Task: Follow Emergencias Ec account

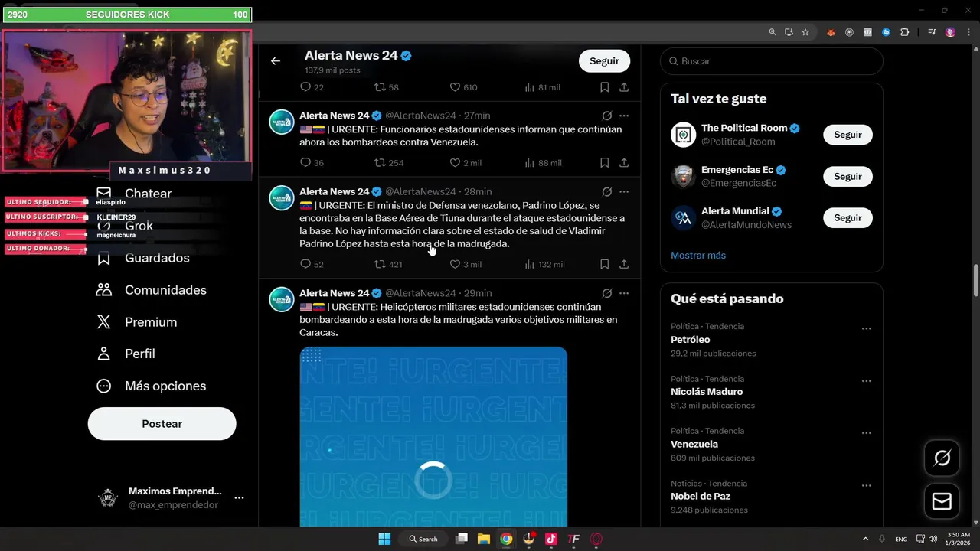Action: click(x=848, y=176)
